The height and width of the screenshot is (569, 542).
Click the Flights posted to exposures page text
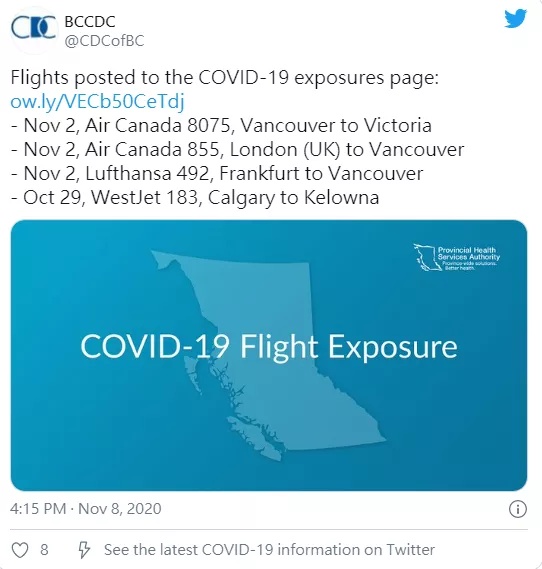pos(225,77)
